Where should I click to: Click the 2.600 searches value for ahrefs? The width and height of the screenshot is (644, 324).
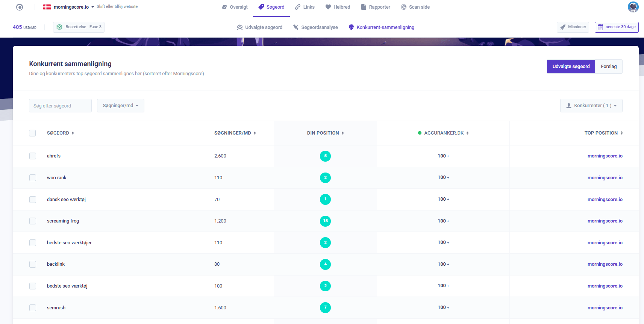(x=220, y=156)
